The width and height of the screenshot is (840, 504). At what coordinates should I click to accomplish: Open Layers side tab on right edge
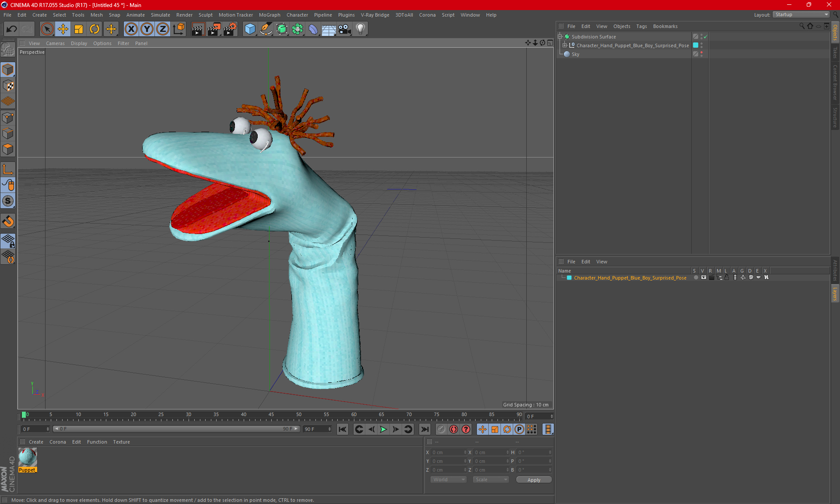coord(835,294)
